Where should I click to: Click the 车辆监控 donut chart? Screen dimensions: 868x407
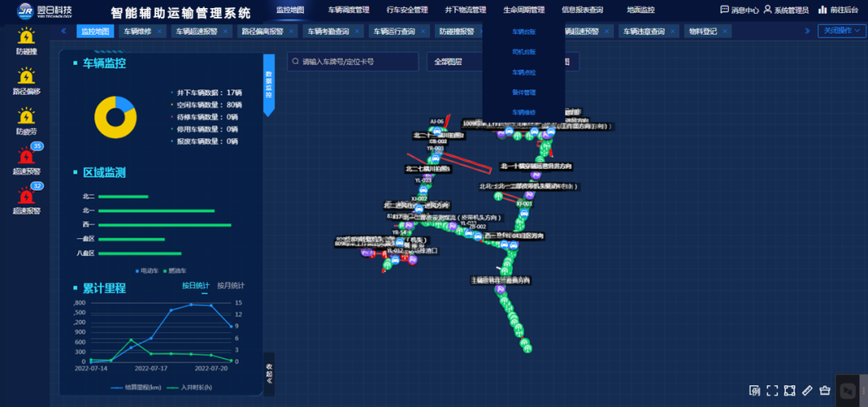coord(115,117)
